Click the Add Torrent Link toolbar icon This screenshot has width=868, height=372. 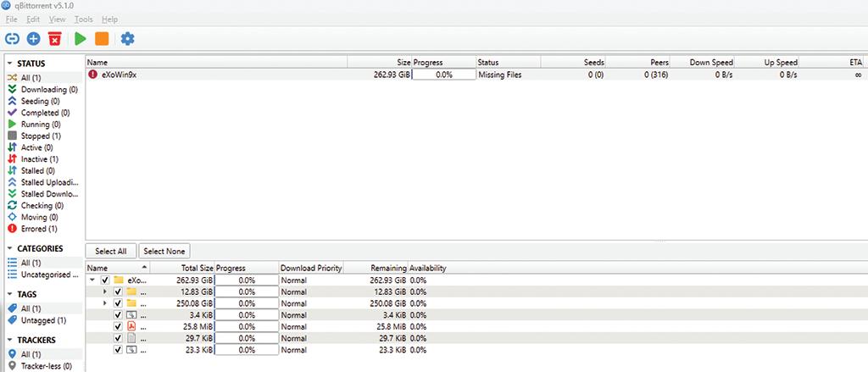pyautogui.click(x=12, y=39)
